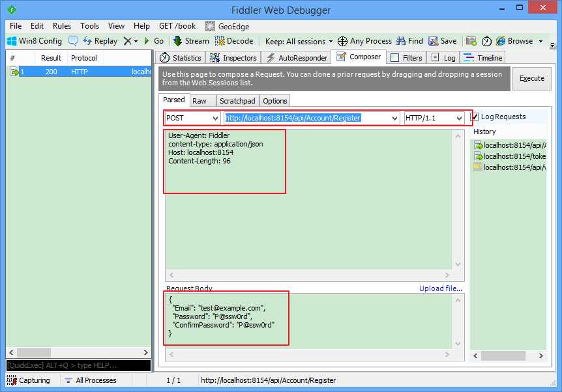Click the Capturing status icon

(12, 380)
